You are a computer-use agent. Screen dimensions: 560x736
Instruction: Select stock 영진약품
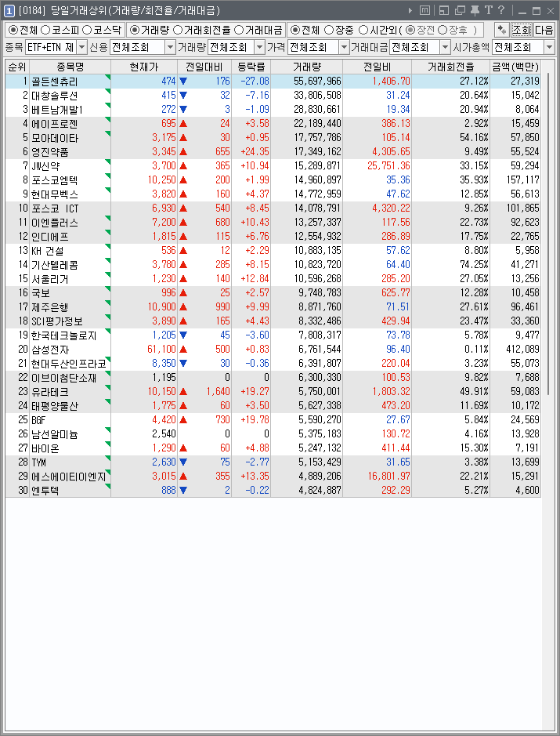coord(49,152)
